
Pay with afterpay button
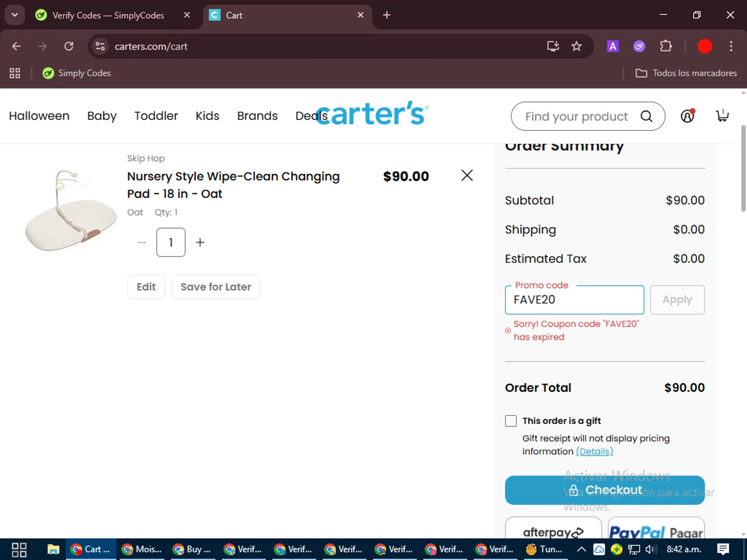pyautogui.click(x=553, y=529)
